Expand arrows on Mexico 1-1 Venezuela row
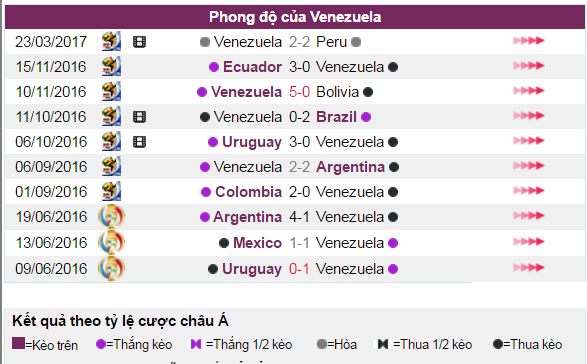The image size is (587, 364). point(528,242)
